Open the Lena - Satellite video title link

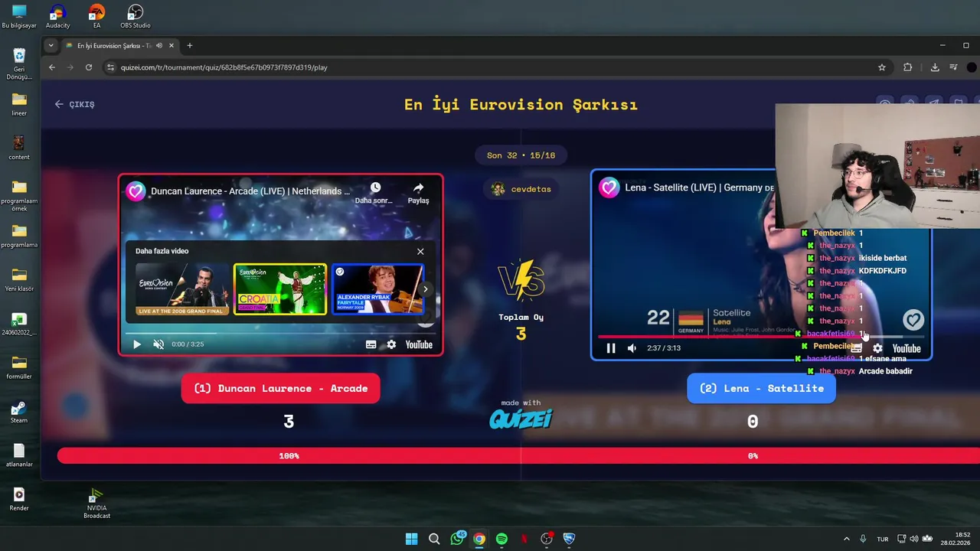coord(699,187)
